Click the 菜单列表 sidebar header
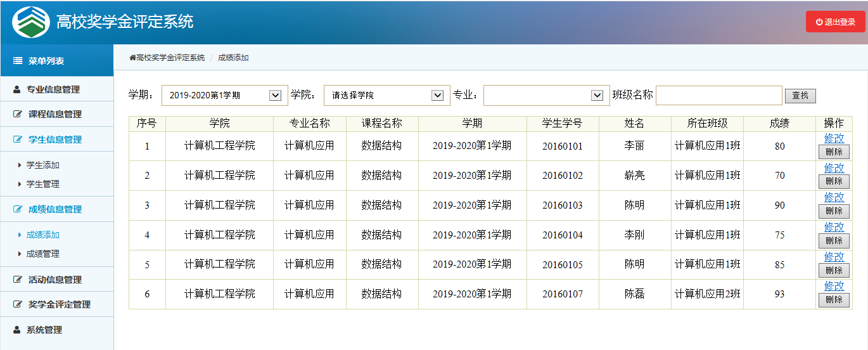This screenshot has height=350, width=868. (x=57, y=61)
